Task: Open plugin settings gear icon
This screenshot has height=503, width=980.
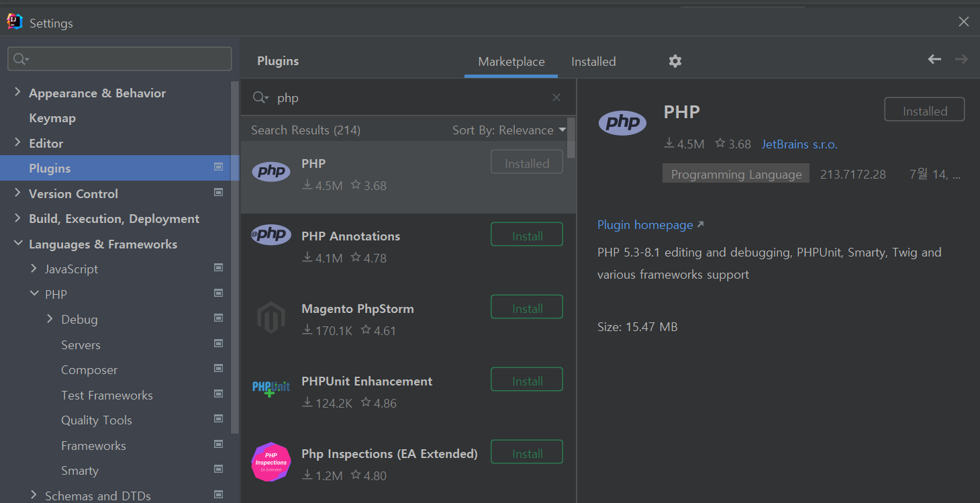Action: point(675,61)
